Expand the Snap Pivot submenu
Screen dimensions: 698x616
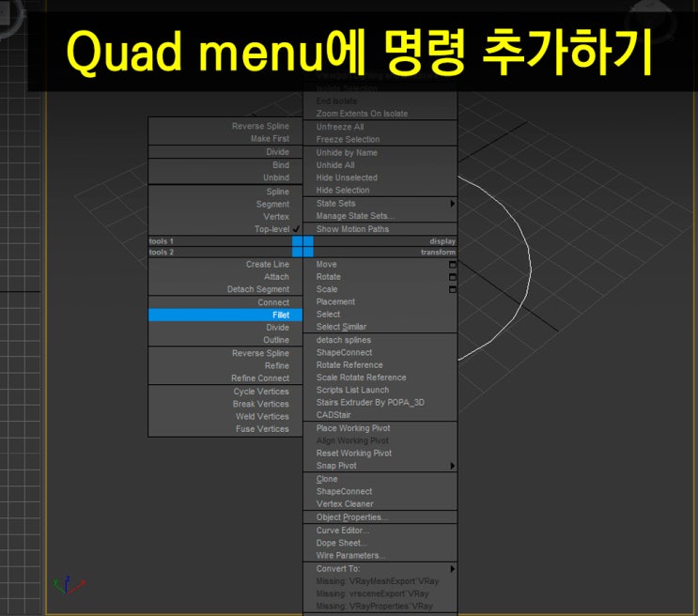pyautogui.click(x=380, y=466)
